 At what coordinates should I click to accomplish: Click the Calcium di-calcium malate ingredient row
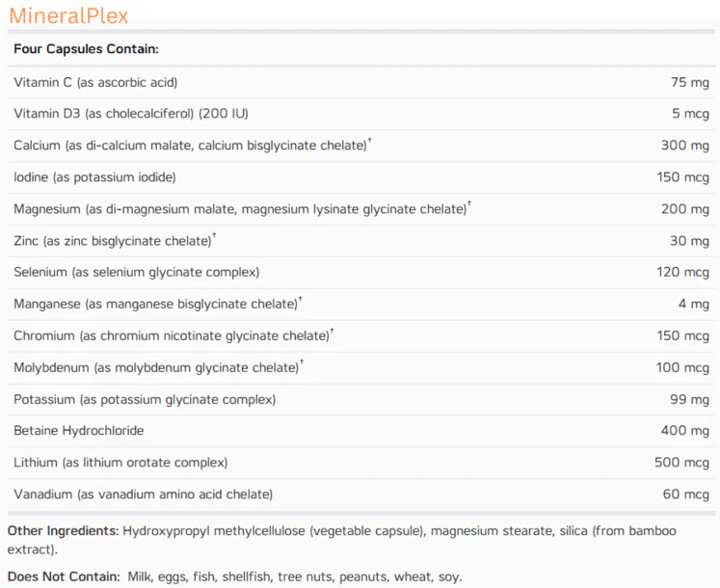[x=361, y=146]
